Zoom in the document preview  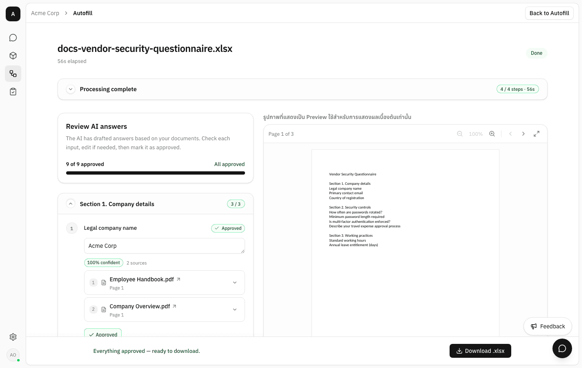tap(492, 134)
